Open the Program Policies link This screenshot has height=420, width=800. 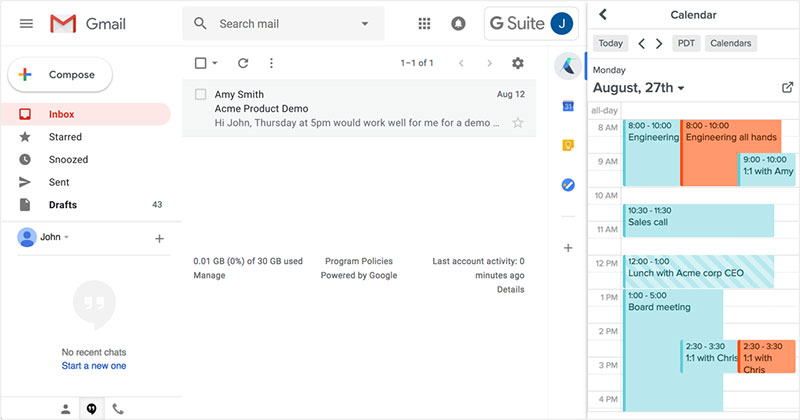359,261
